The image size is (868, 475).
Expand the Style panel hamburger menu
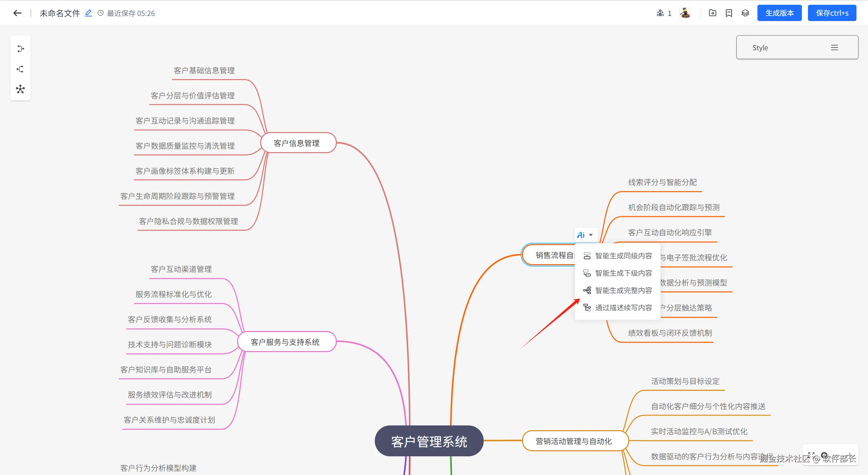(834, 48)
